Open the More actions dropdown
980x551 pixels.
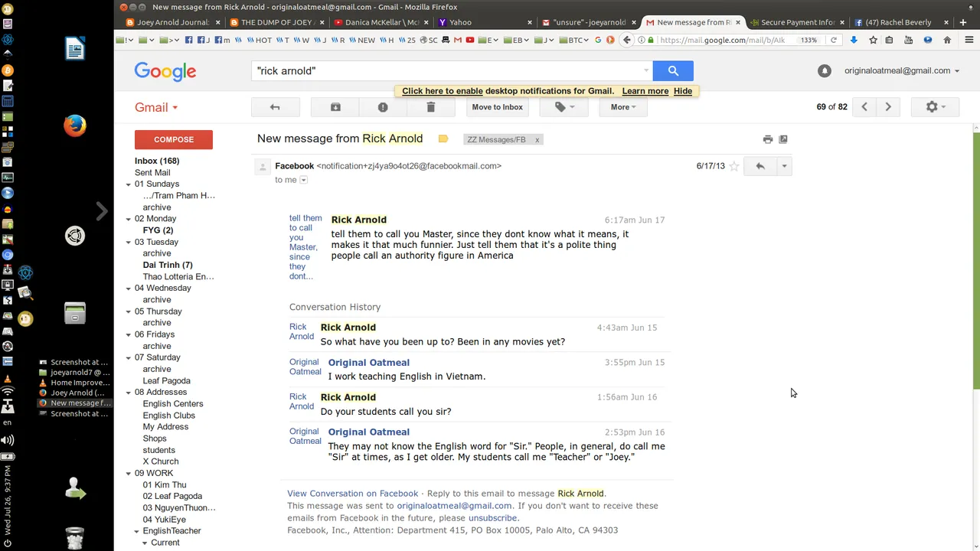point(623,107)
